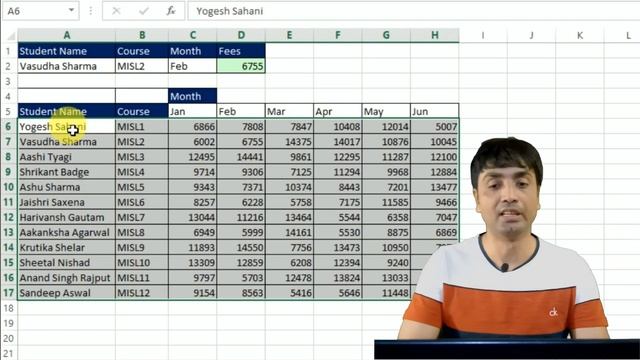This screenshot has width=640, height=360.
Task: Click the Course header in row 5
Action: 142,111
